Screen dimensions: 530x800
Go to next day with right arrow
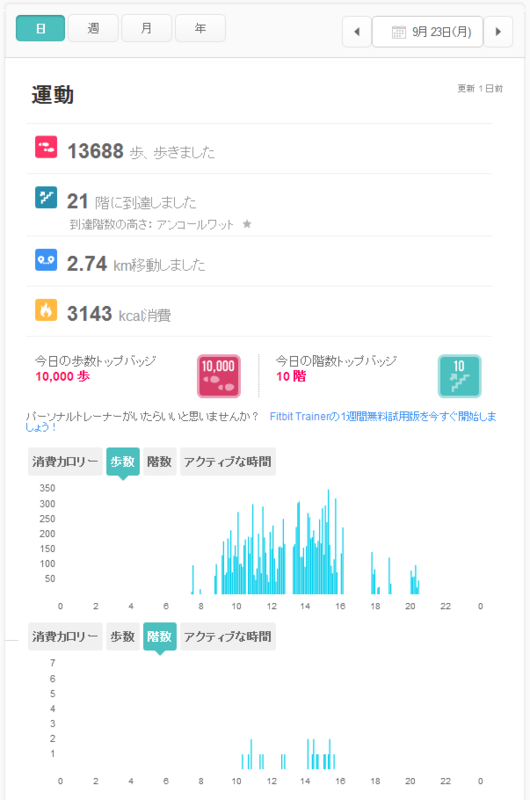[x=498, y=32]
